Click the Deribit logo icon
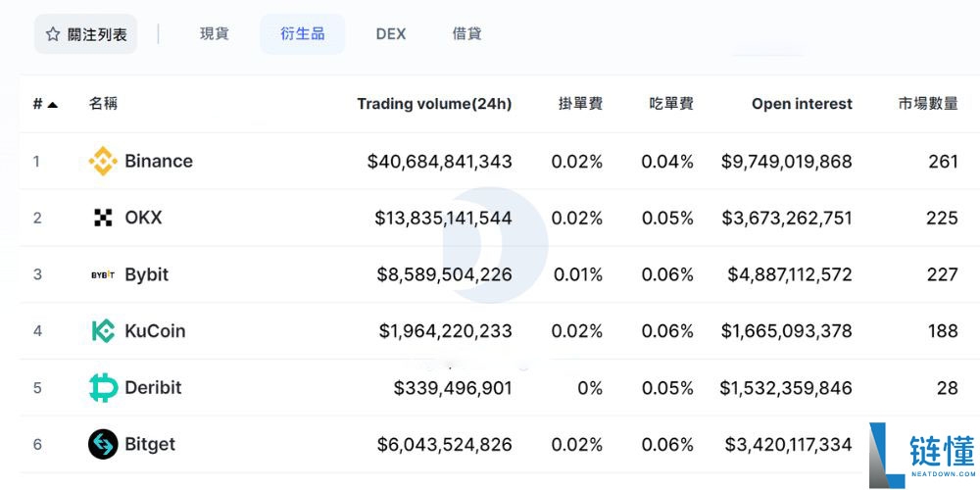This screenshot has width=980, height=490. click(103, 387)
